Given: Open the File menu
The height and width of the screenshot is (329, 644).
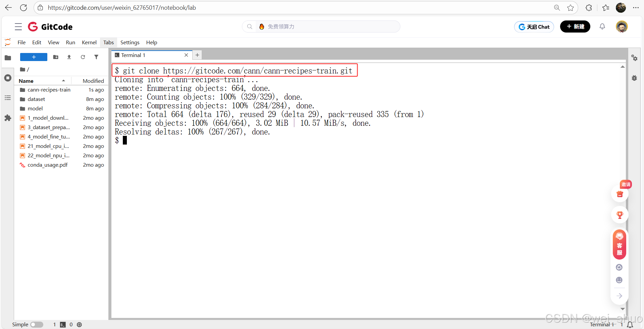Looking at the screenshot, I should [x=21, y=42].
